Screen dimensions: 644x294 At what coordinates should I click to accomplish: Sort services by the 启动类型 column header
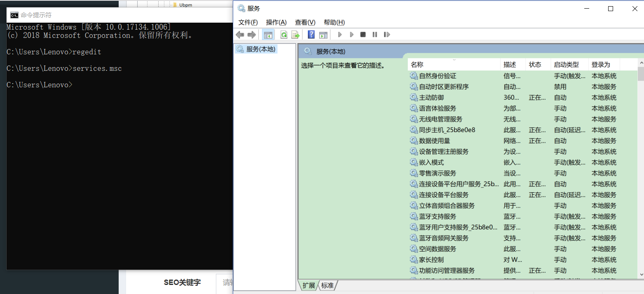[x=566, y=65]
